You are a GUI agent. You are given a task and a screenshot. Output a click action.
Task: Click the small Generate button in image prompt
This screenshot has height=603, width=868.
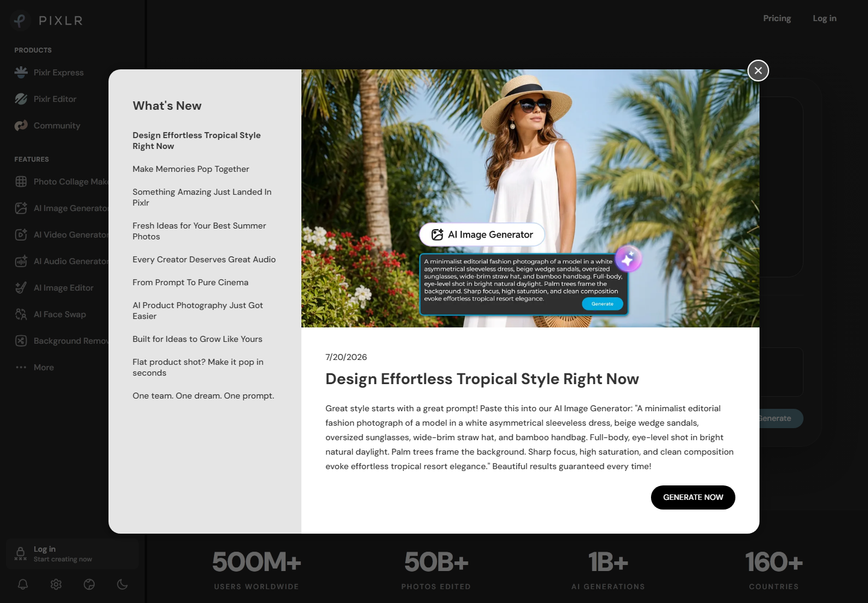[602, 304]
